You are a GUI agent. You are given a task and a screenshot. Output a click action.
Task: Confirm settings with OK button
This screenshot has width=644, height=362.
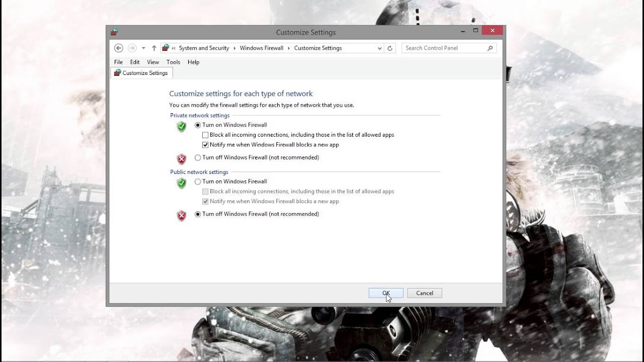(386, 293)
